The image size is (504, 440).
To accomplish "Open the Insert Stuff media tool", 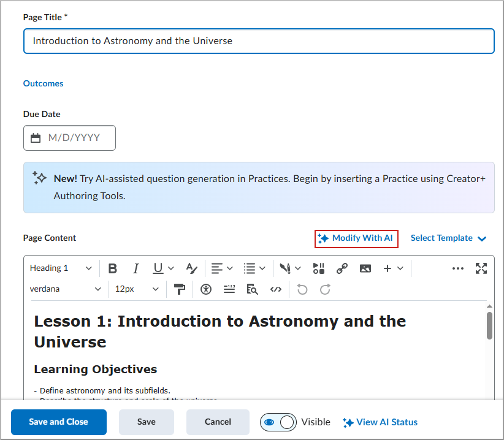I will [318, 268].
